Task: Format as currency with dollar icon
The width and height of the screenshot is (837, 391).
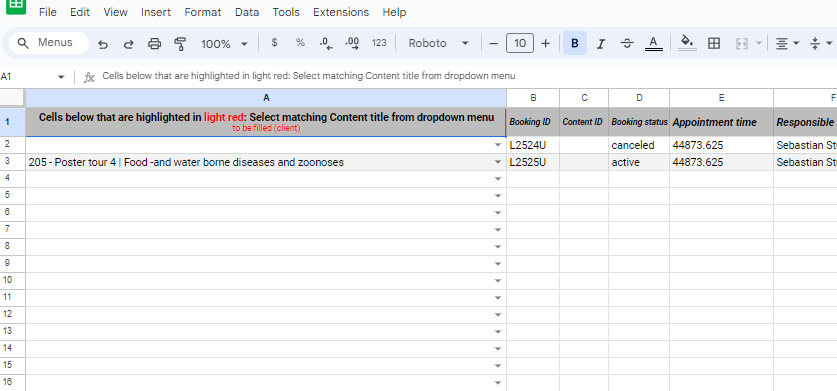Action: click(274, 43)
